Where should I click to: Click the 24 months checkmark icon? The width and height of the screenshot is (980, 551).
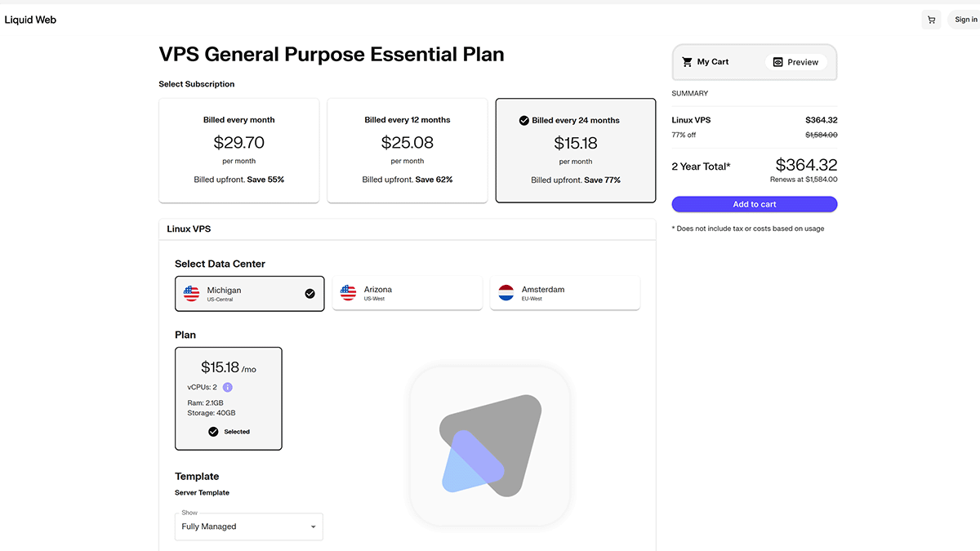[524, 120]
